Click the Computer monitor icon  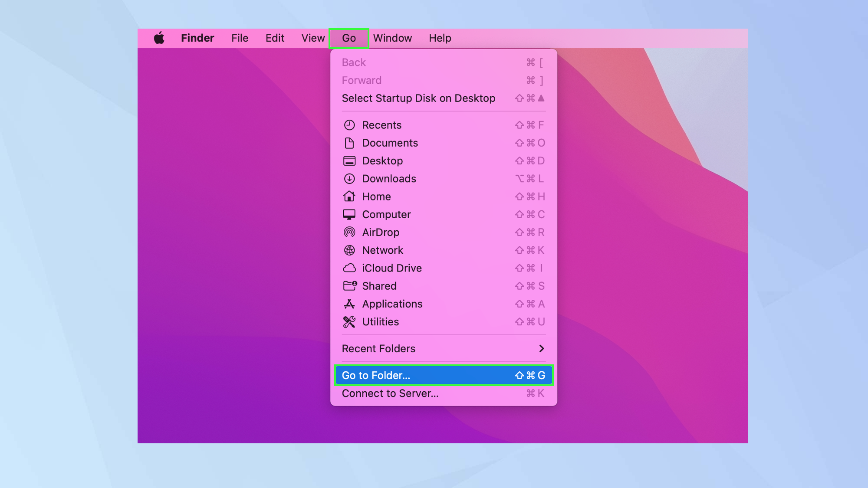point(349,215)
